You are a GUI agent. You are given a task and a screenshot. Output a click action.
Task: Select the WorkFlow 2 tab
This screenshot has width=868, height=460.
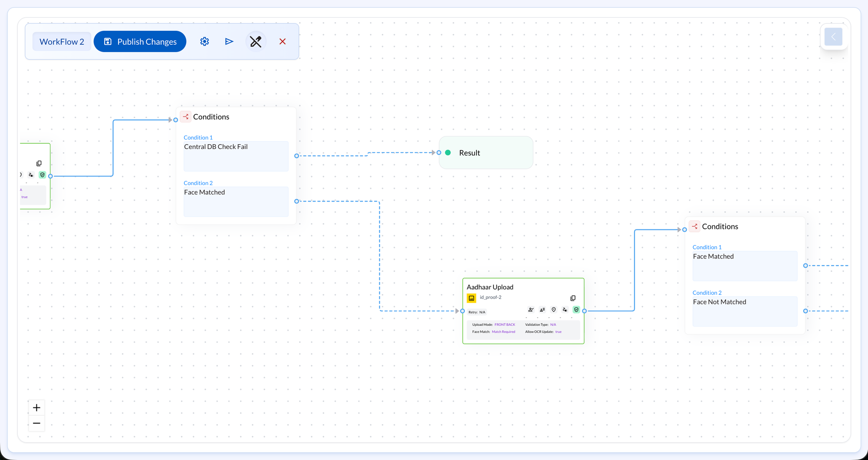[62, 41]
